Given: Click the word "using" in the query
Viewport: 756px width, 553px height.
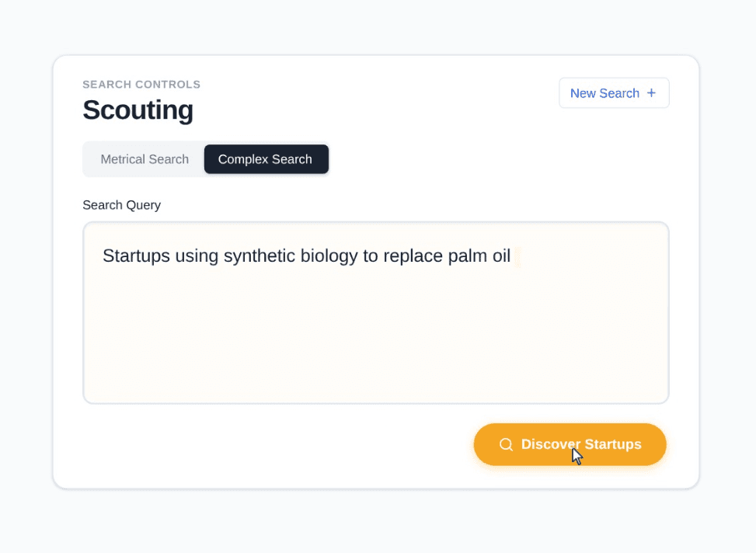Looking at the screenshot, I should [x=197, y=256].
